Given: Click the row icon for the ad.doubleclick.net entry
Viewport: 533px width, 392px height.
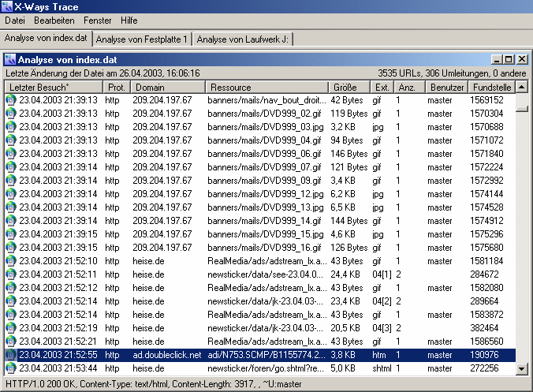Looking at the screenshot, I should click(x=10, y=355).
